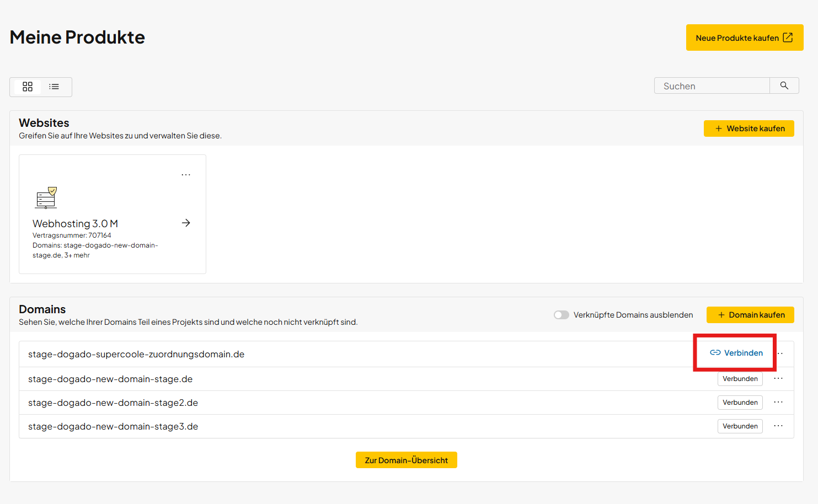The width and height of the screenshot is (818, 504).
Task: Open options menu for supercoole-zuordnungsdomain.de
Action: point(780,353)
